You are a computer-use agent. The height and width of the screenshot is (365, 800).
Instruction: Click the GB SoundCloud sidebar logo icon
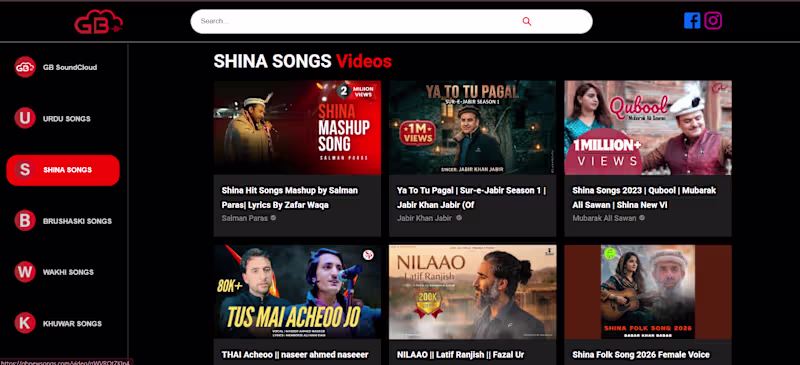tap(24, 67)
